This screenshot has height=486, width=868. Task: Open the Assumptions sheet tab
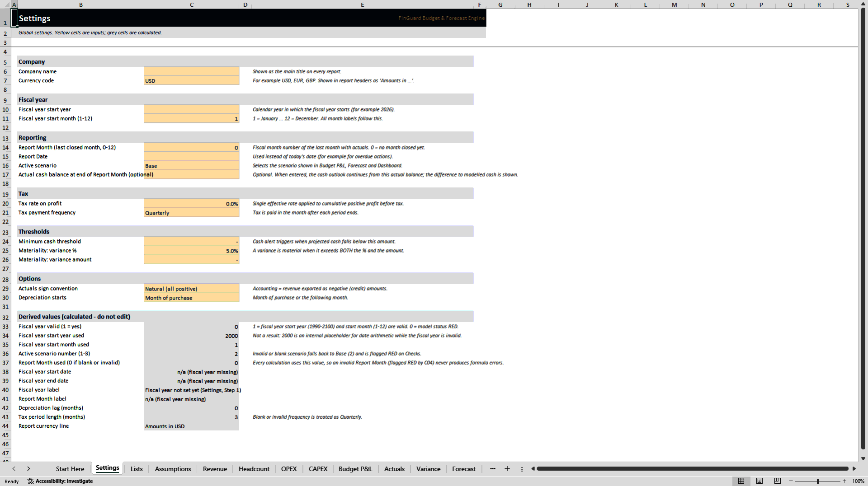point(173,469)
